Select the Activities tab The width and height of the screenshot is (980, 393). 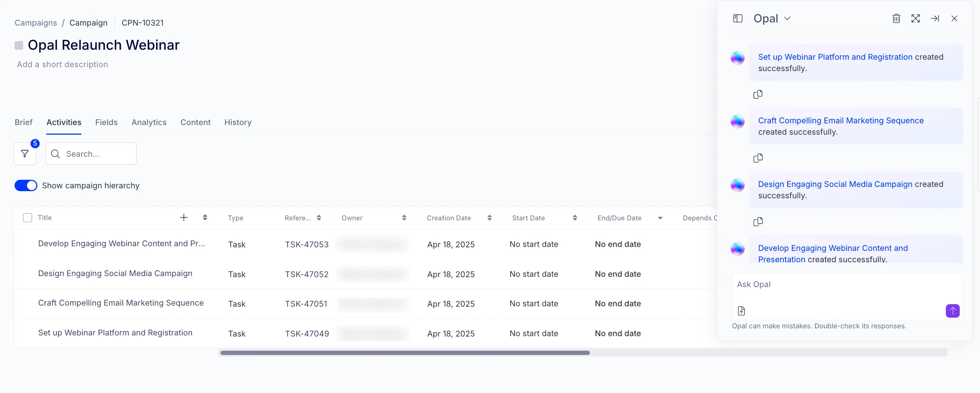[x=64, y=122]
